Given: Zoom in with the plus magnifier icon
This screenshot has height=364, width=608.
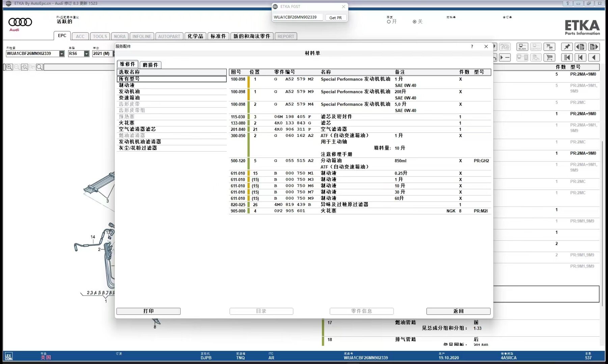Looking at the screenshot, I should point(9,67).
